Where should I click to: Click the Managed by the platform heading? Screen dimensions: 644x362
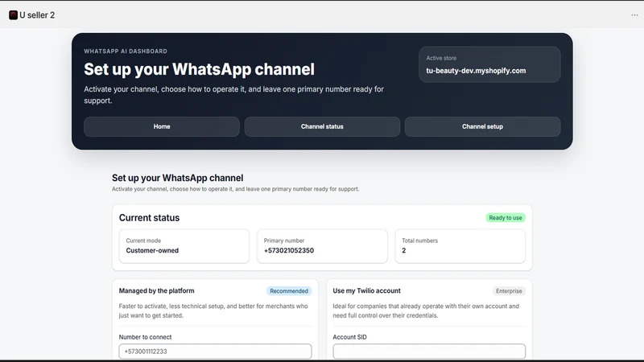coord(156,290)
